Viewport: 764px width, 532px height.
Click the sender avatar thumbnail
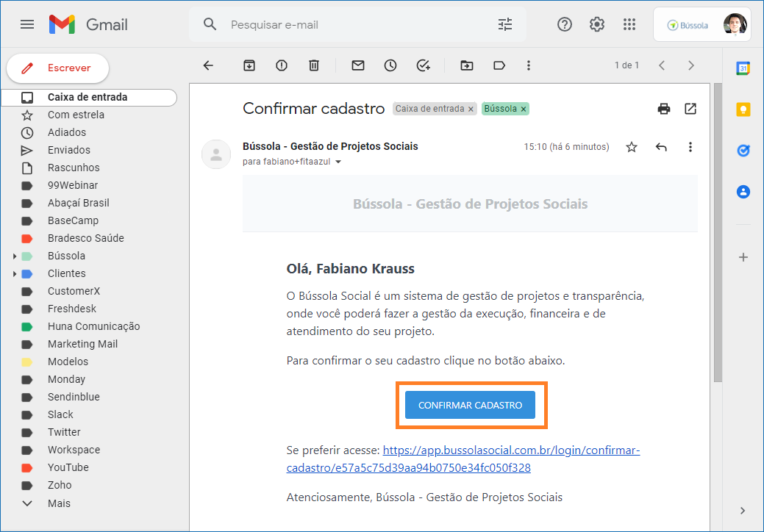(216, 154)
